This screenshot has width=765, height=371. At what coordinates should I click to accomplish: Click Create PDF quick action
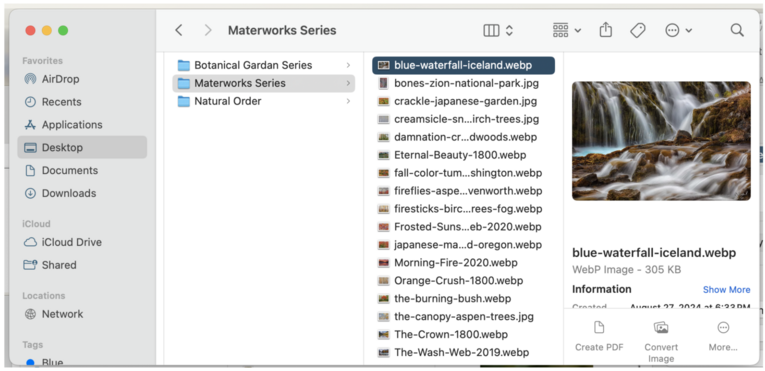(599, 336)
